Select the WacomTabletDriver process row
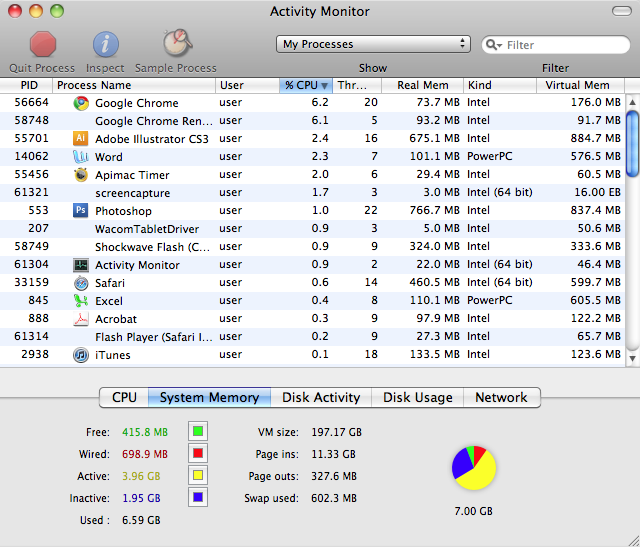Viewport: 640px width, 547px height. coord(312,229)
